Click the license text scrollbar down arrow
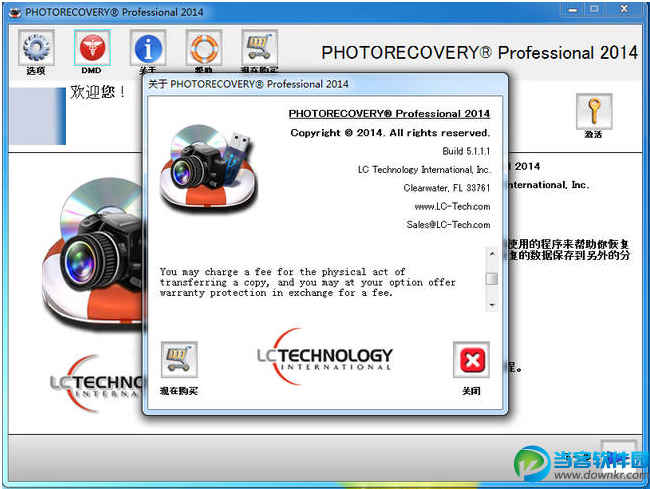Viewport: 650px width, 489px height. click(492, 305)
